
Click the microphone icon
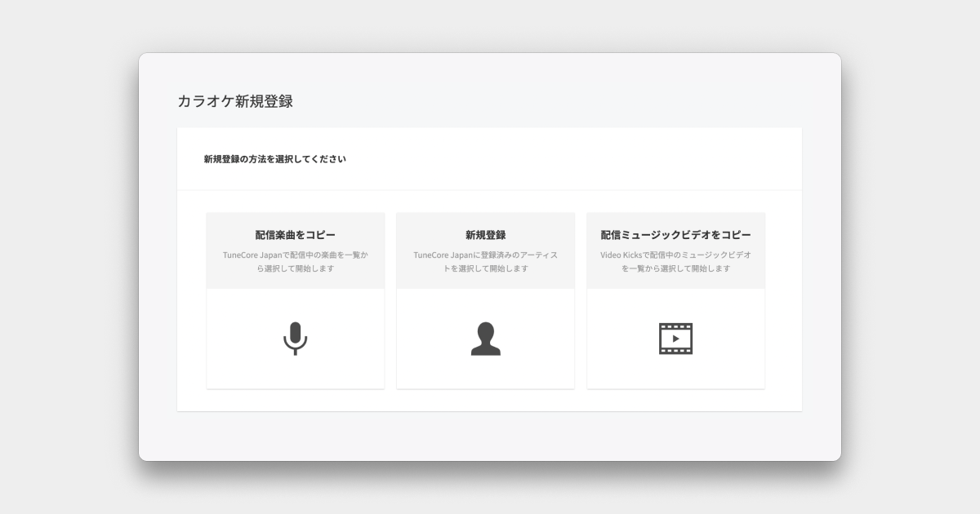295,338
